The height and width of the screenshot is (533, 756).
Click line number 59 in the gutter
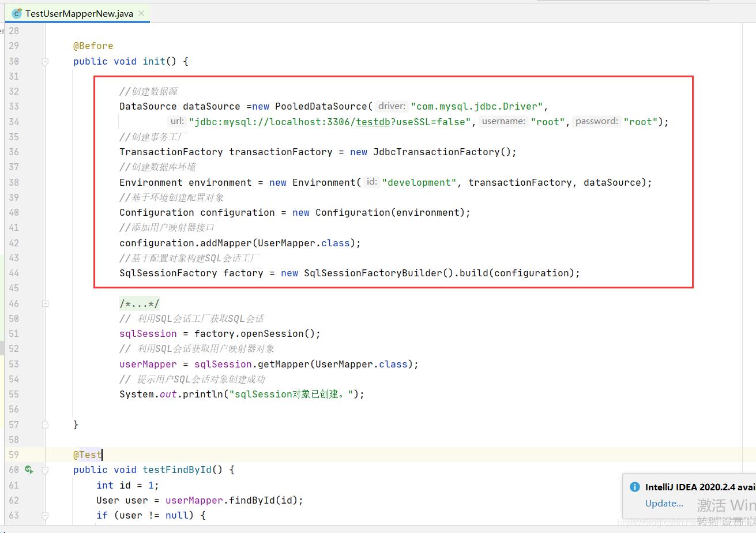point(14,455)
